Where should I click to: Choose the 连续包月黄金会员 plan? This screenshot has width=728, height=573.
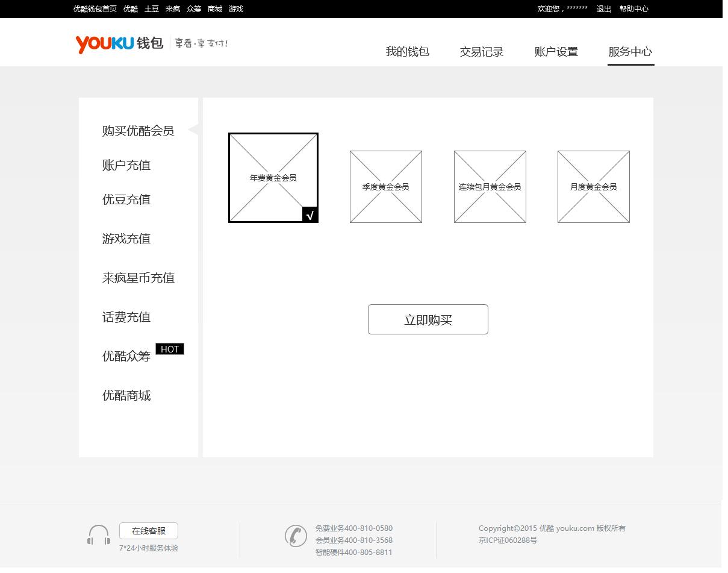[490, 187]
